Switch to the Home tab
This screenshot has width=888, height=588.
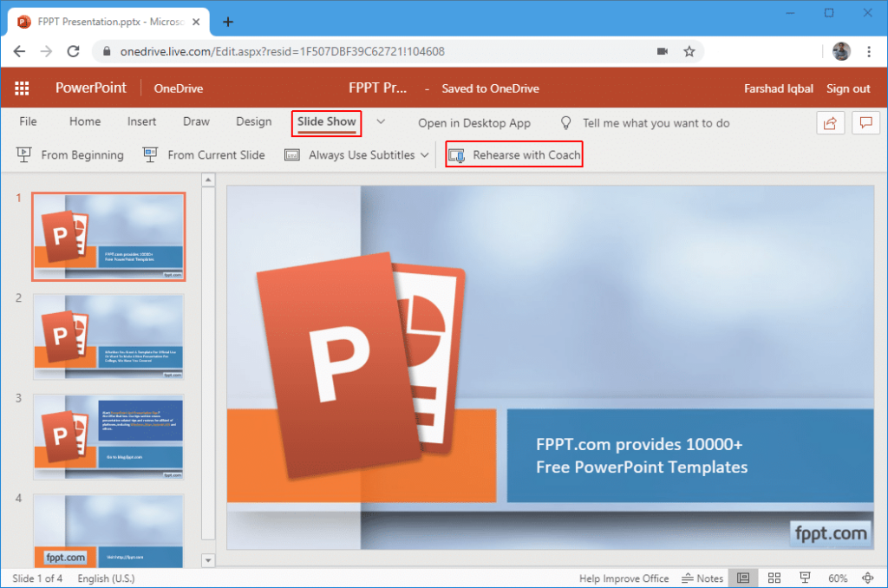[x=85, y=121]
